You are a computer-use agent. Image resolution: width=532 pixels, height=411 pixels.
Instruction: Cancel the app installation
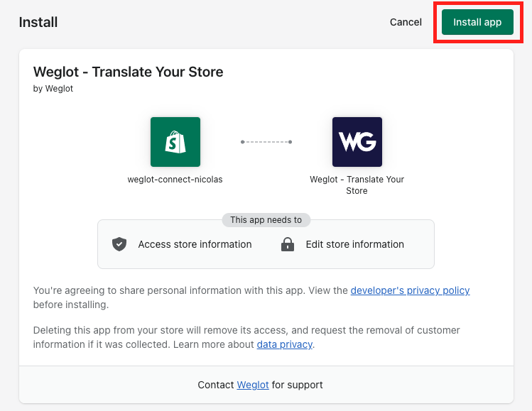(406, 22)
